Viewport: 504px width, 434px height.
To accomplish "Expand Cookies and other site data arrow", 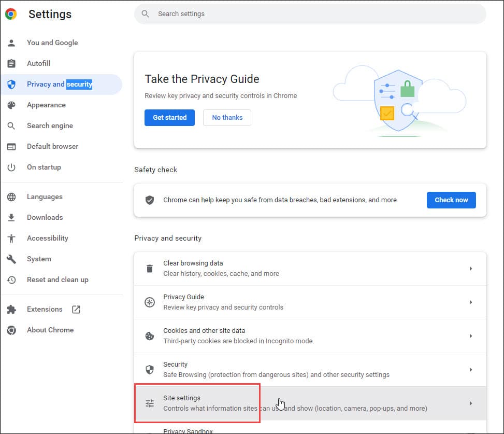I will tap(470, 336).
